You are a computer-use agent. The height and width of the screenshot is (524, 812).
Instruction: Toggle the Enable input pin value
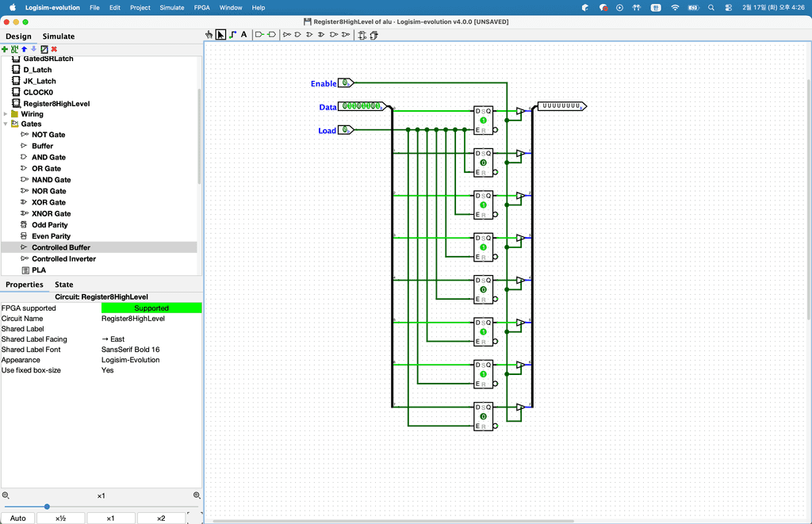345,83
